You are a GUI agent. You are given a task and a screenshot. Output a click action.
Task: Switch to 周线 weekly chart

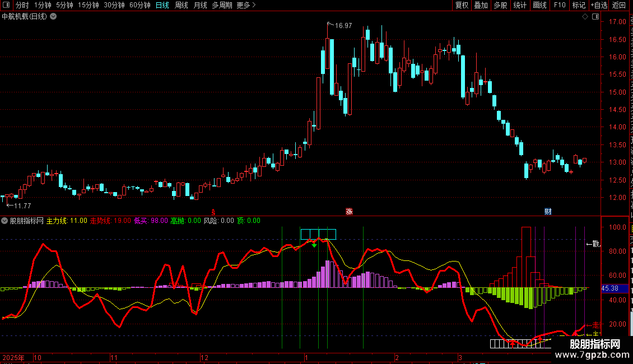pos(181,5)
